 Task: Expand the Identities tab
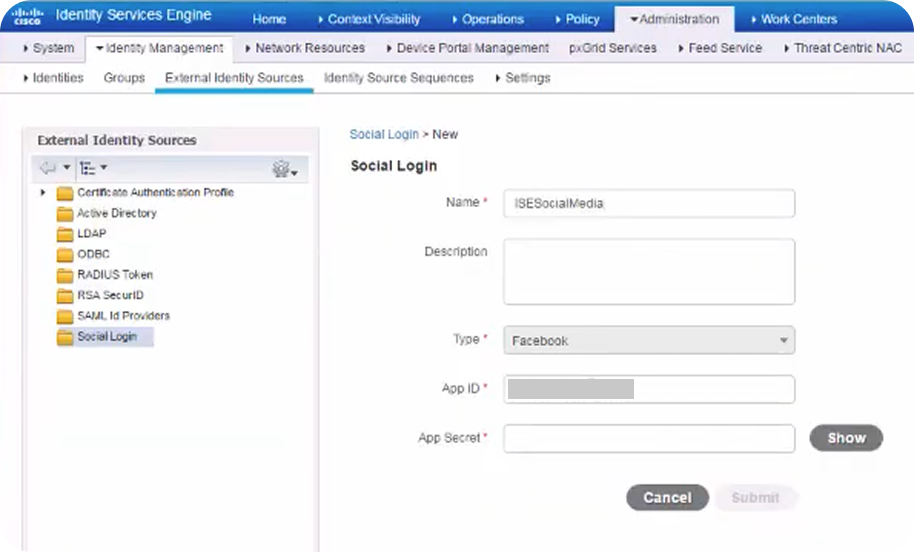tap(53, 78)
